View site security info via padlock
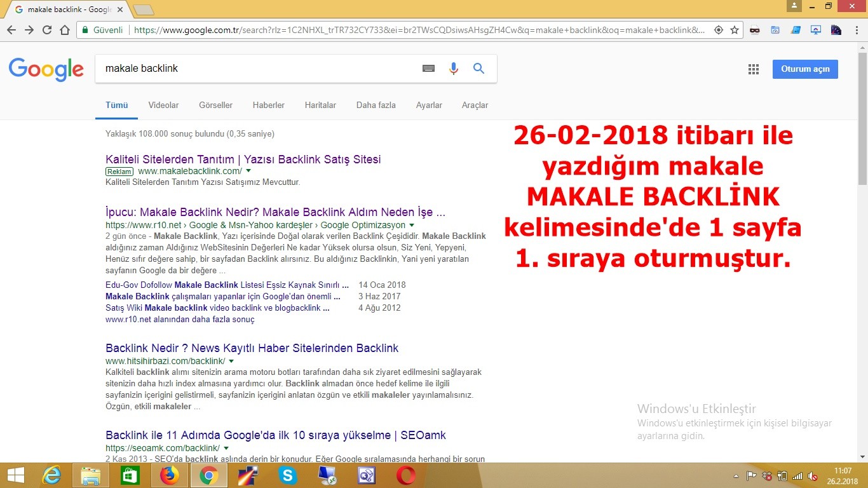This screenshot has height=488, width=868. coord(85,30)
